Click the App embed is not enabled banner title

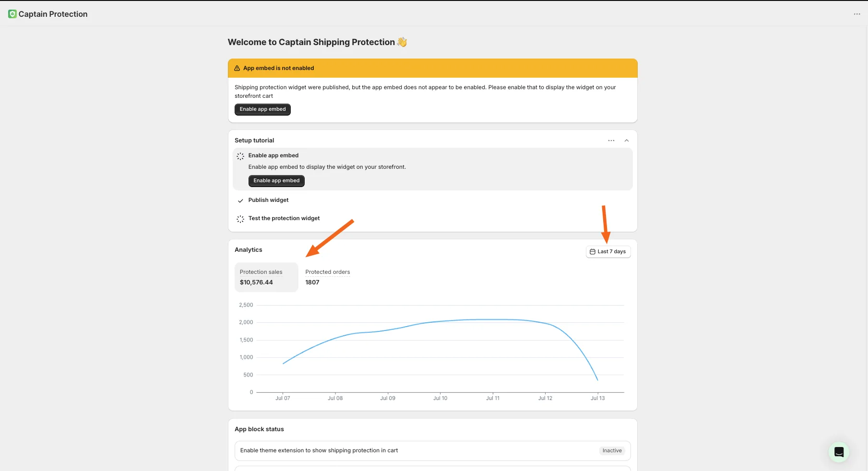(279, 68)
